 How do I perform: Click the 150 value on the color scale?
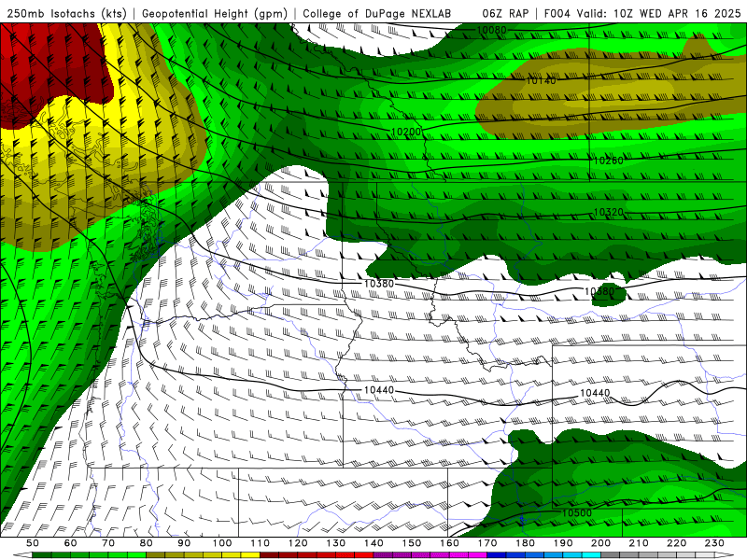click(x=412, y=543)
